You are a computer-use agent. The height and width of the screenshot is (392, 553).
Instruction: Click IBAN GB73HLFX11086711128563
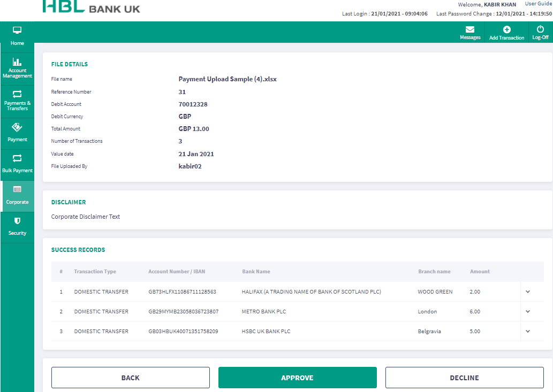pos(183,291)
